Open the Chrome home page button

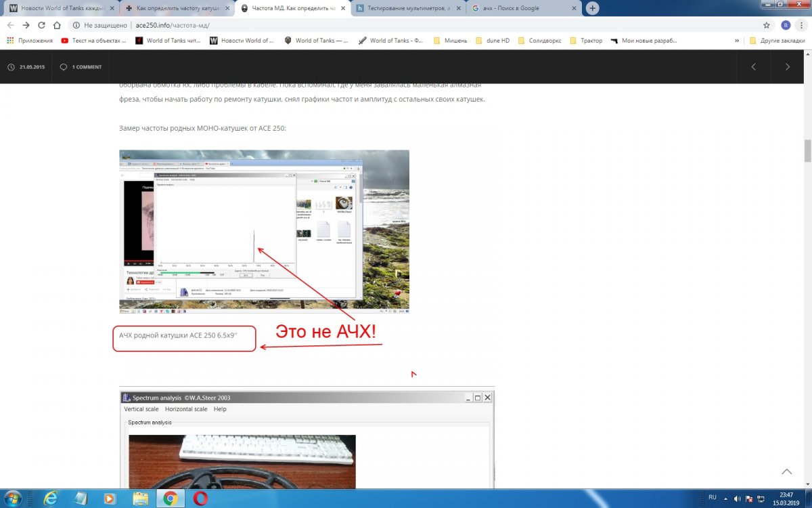click(57, 25)
